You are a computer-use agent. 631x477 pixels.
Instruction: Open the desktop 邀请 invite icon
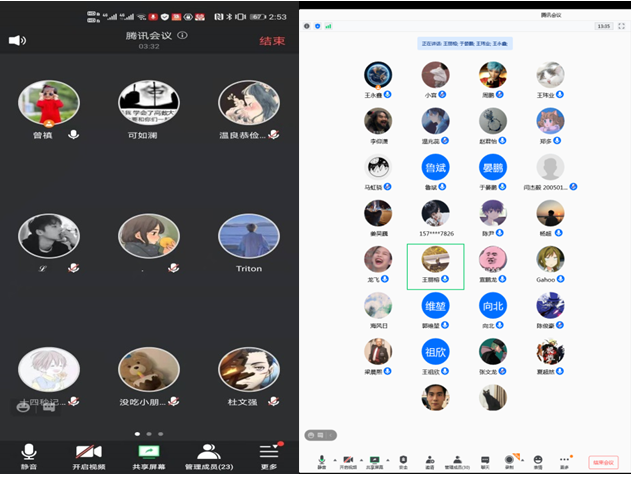(x=430, y=460)
